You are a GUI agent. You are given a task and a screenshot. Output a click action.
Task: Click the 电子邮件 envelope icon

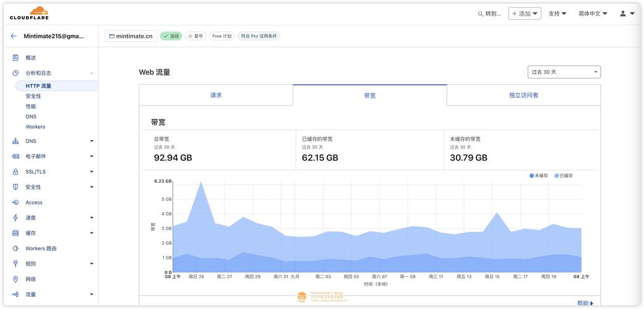(15, 156)
